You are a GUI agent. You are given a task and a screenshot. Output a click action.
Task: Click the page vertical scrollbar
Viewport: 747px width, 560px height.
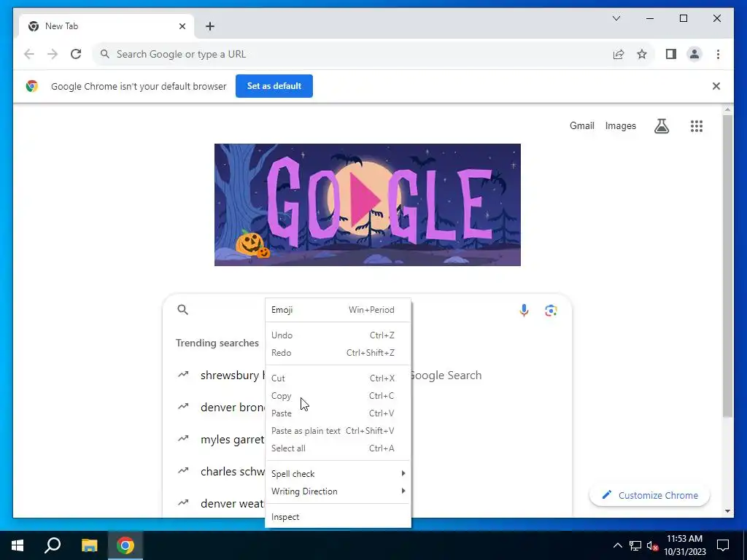tap(727, 267)
